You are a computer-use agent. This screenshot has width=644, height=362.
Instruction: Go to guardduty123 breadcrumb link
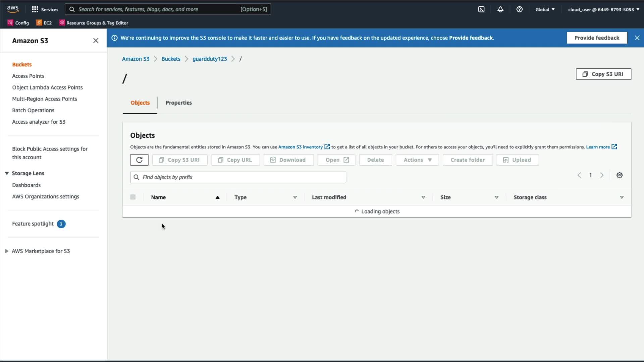tap(210, 59)
